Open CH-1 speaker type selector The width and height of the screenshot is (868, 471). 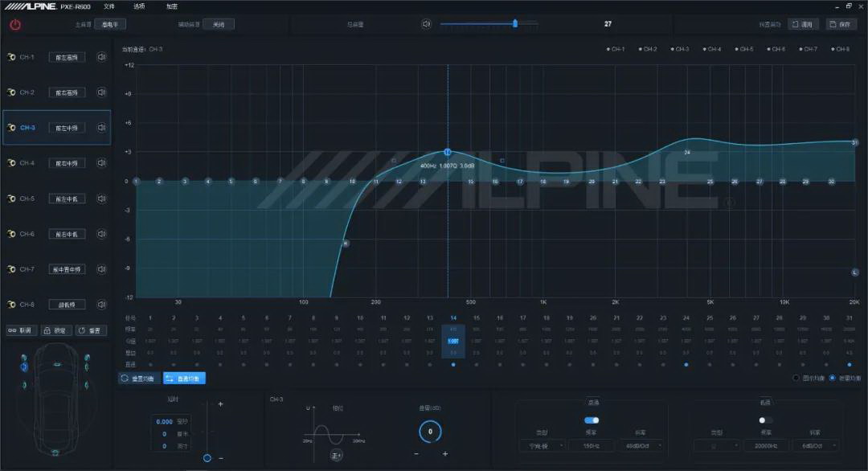click(x=67, y=57)
